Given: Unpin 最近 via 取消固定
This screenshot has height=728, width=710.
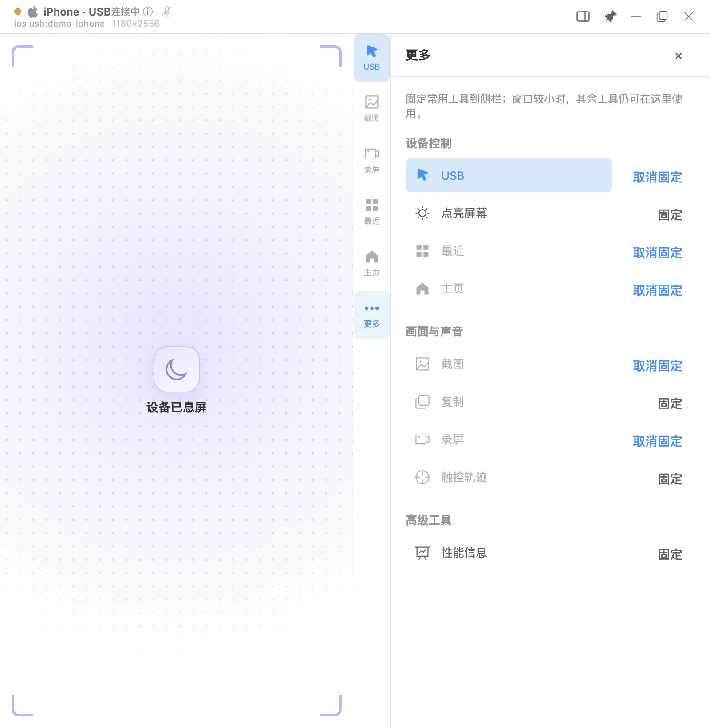Looking at the screenshot, I should [x=658, y=253].
